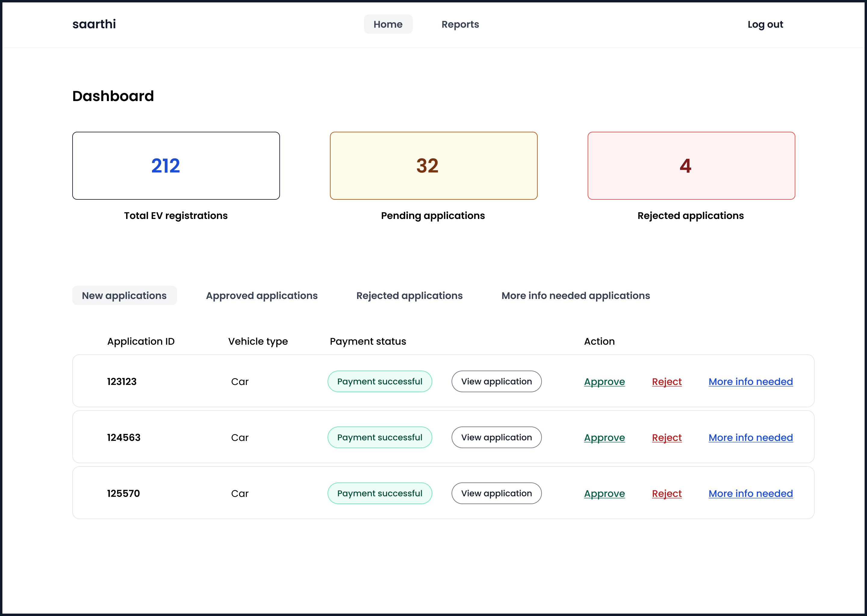Switch to New applications tab

pos(124,295)
